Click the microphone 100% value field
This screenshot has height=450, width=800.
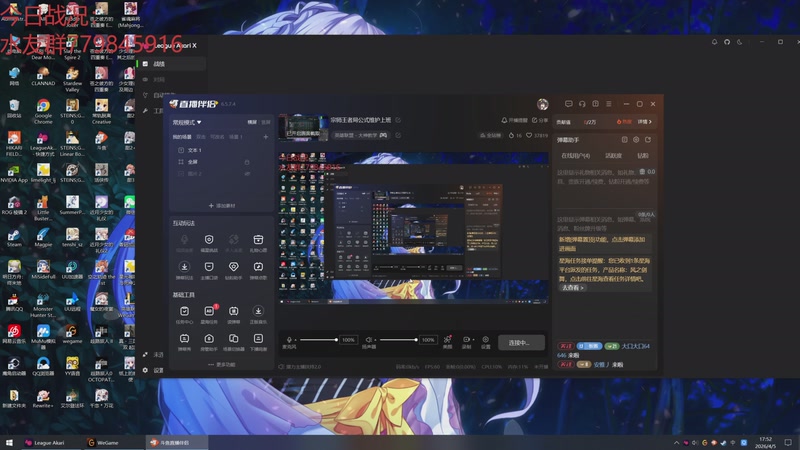pos(348,340)
